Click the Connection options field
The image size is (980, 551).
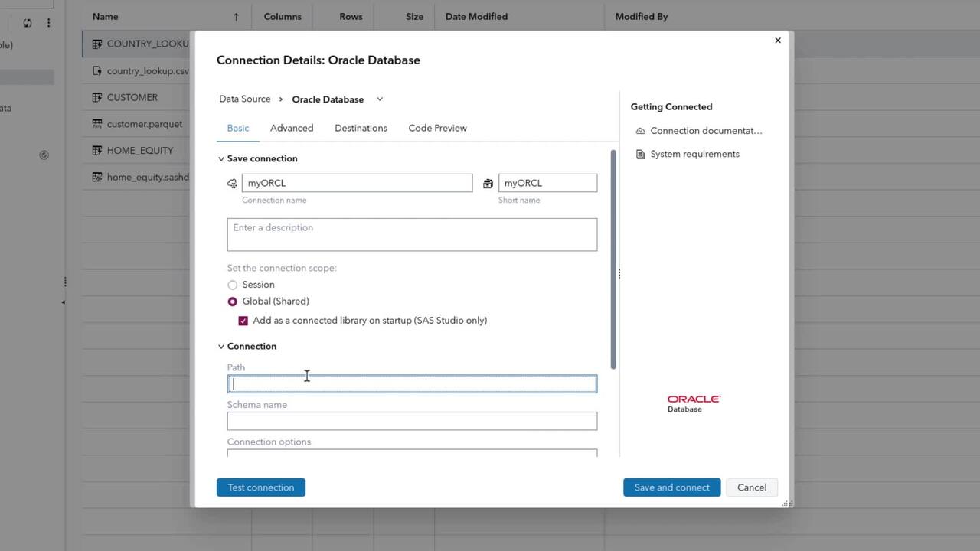[x=412, y=453]
